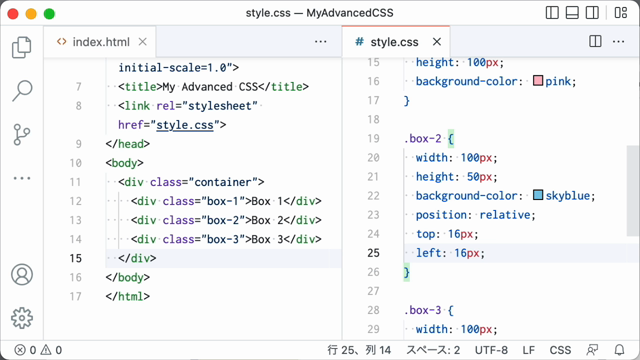This screenshot has width=640, height=360.
Task: Open the Search view icon
Action: tap(22, 91)
